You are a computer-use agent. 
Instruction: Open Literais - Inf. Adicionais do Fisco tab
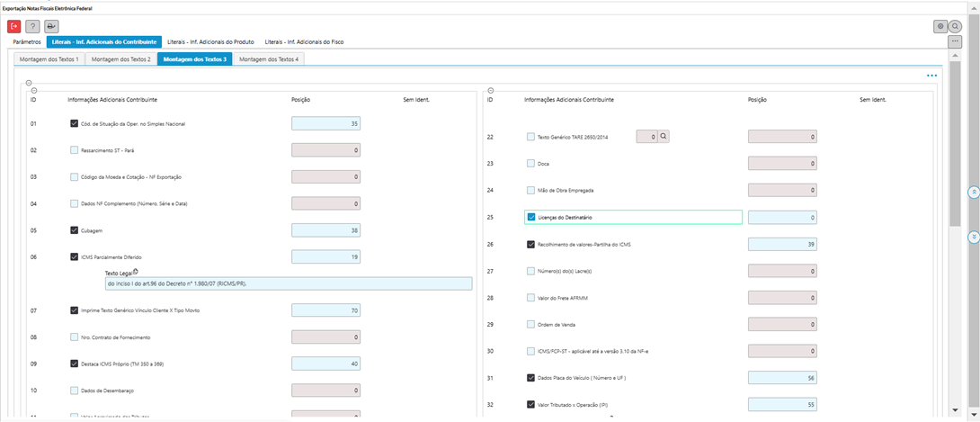[305, 42]
